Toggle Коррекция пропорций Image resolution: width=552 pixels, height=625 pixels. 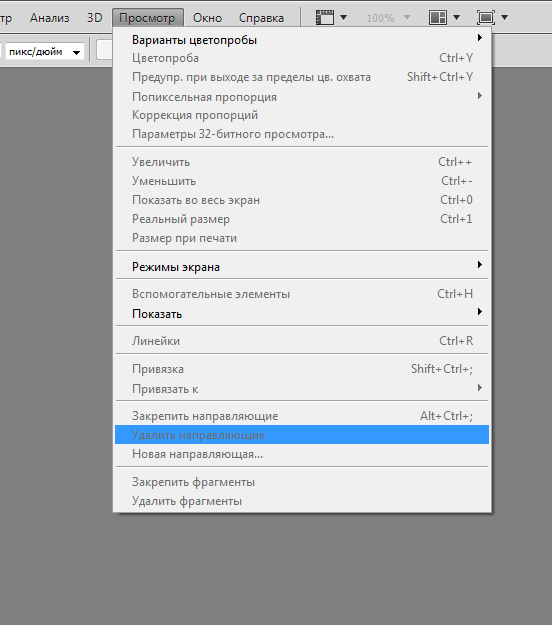point(302,115)
